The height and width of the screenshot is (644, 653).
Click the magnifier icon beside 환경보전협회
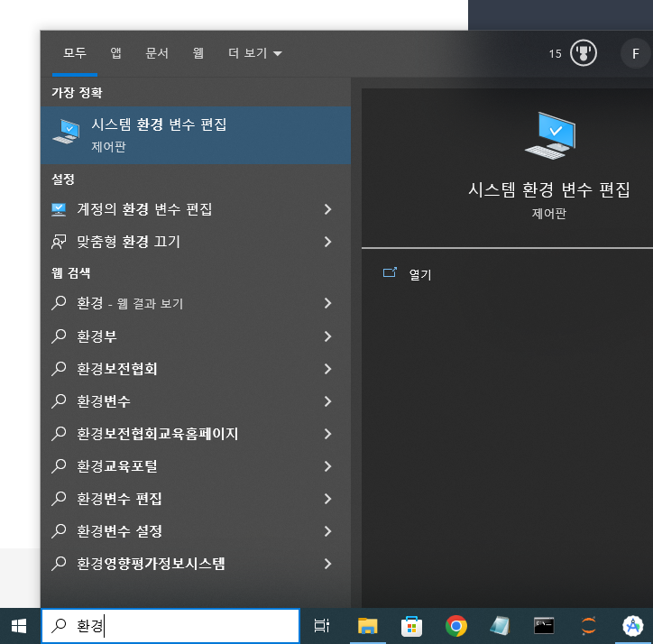[x=59, y=369]
